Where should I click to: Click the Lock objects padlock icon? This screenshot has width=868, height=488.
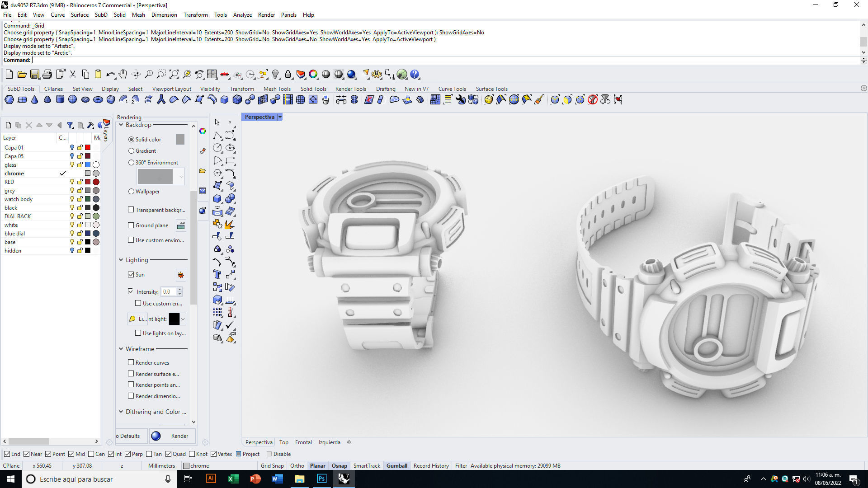288,74
